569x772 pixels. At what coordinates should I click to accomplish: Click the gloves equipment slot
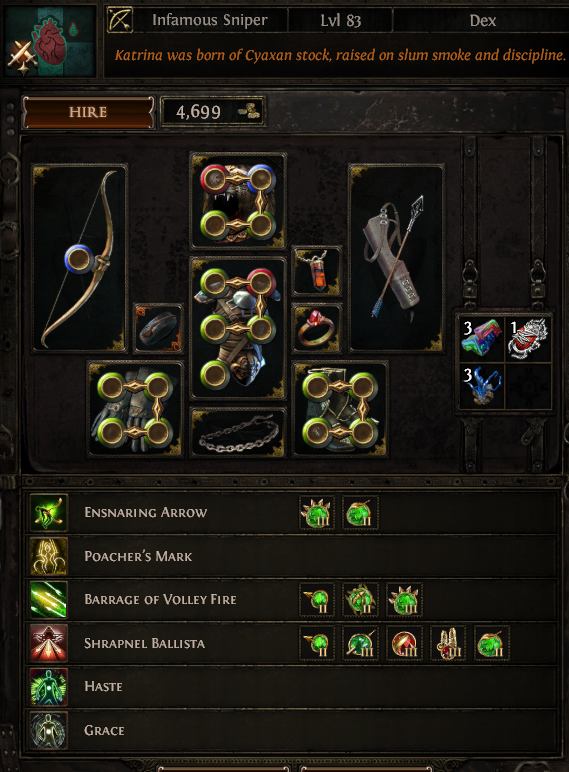[135, 409]
